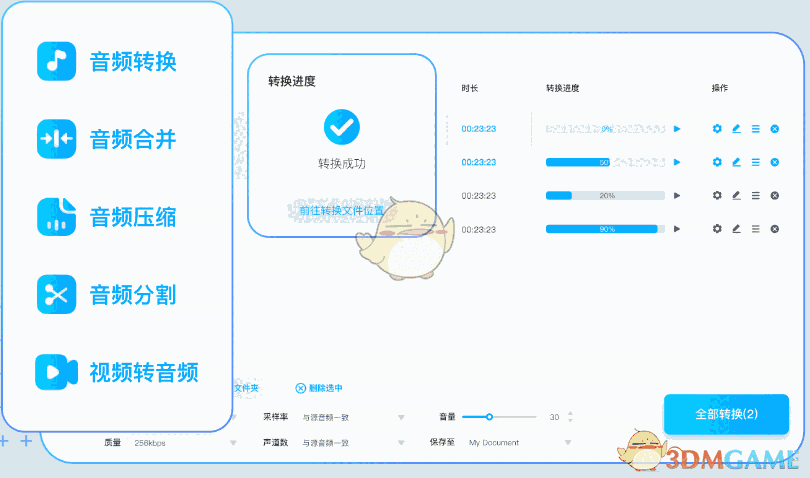Click the edit pencil icon in the 20% row
Viewport: 810px width, 478px height.
tap(737, 195)
